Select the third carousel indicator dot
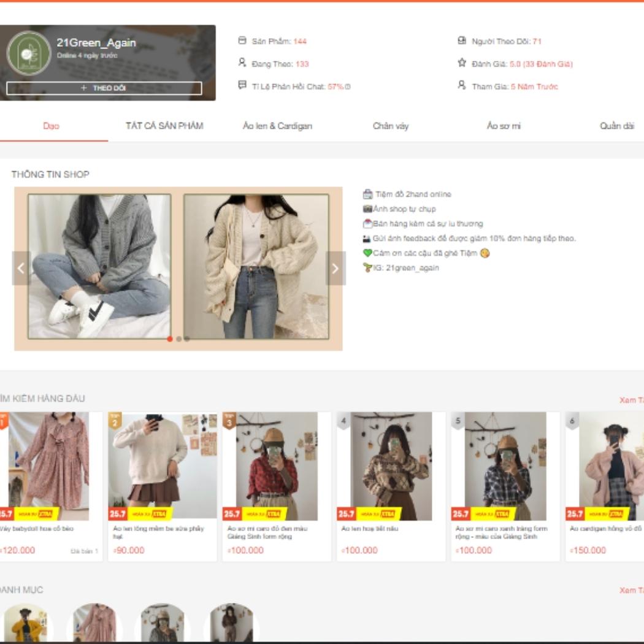 pyautogui.click(x=187, y=339)
